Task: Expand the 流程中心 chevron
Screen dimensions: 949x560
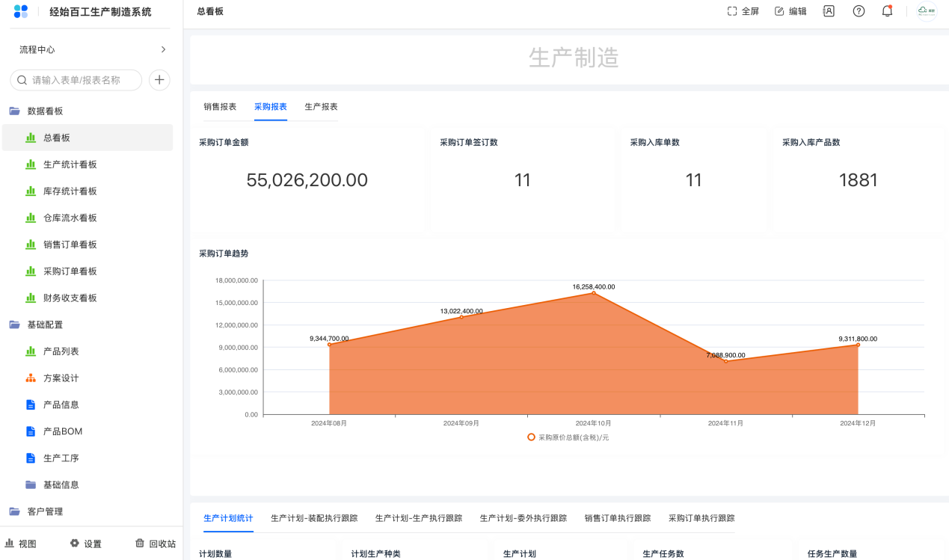Action: pos(163,49)
